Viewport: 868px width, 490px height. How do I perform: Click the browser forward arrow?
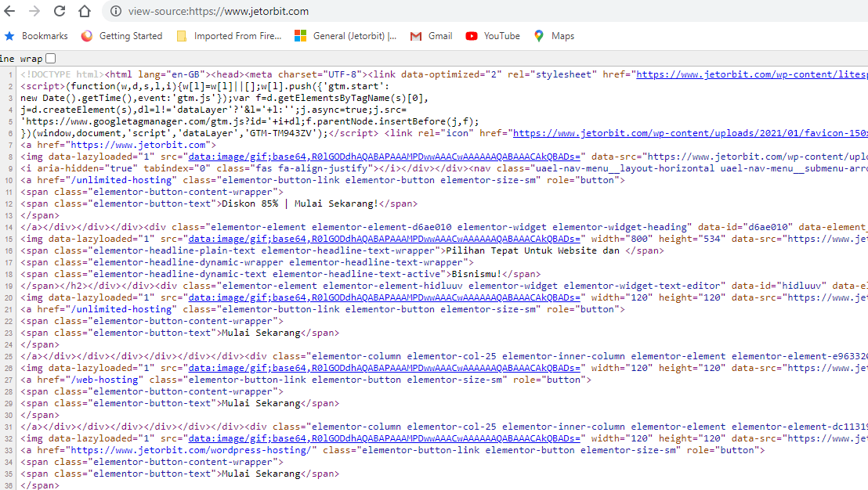click(34, 11)
